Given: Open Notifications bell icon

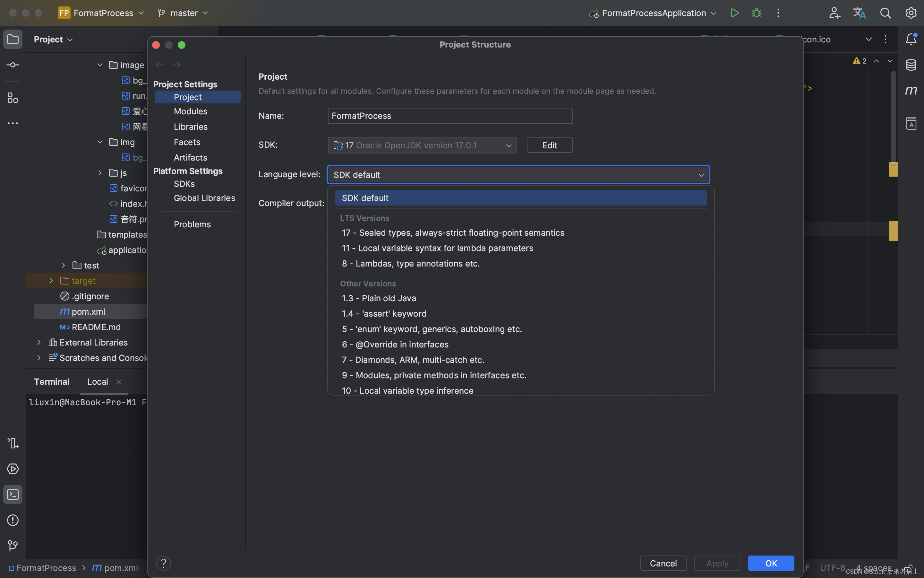Looking at the screenshot, I should [911, 39].
